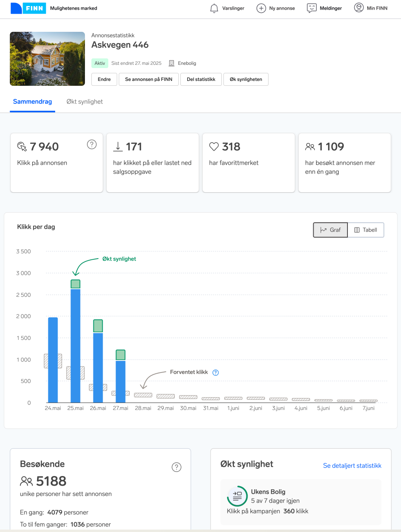Click help icon in Besøkende card
The height and width of the screenshot is (532, 401).
pos(176,467)
